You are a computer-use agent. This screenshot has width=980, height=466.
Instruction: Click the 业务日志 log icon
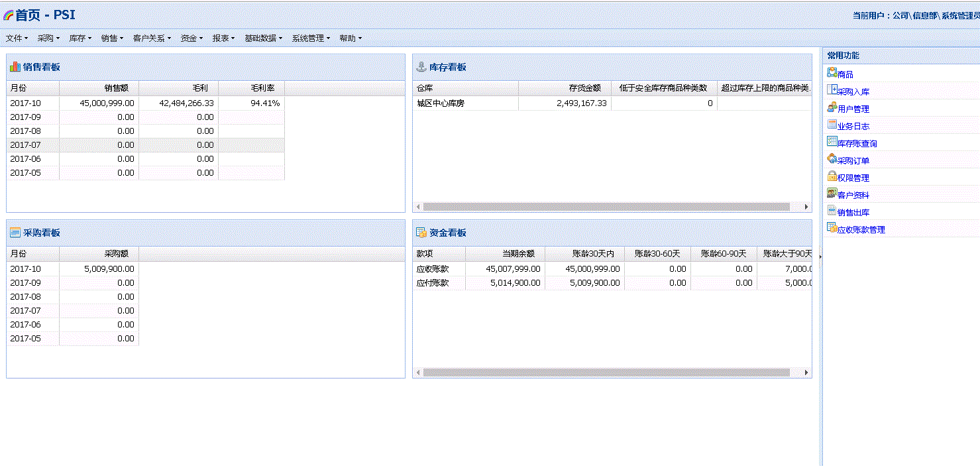coord(832,124)
